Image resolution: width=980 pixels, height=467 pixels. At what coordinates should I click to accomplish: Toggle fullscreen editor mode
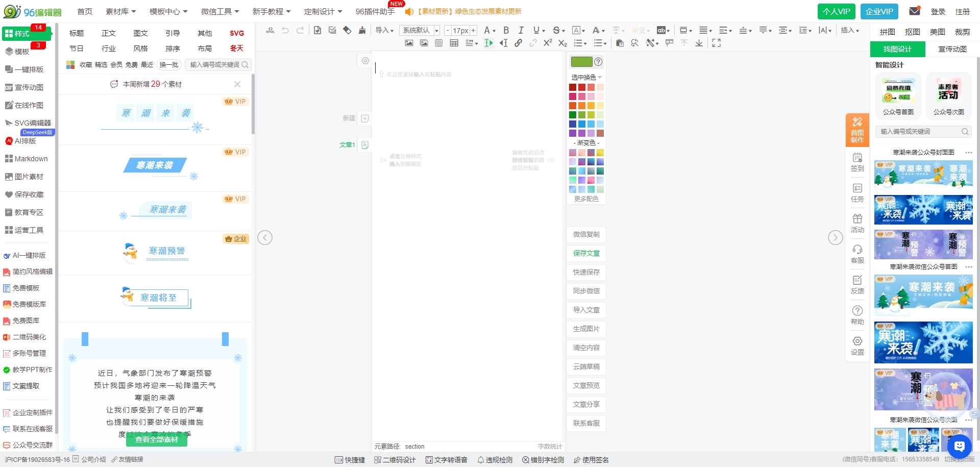716,43
